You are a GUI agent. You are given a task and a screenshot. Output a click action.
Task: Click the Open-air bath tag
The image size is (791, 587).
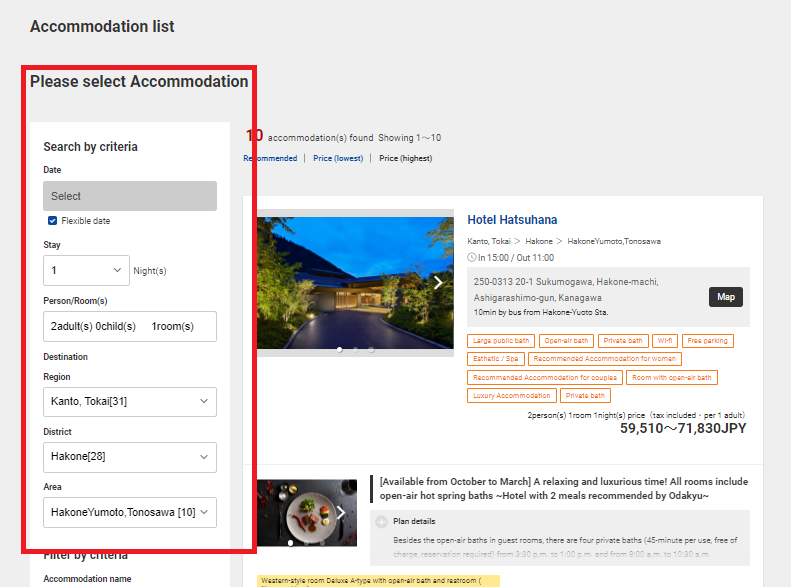[x=567, y=341]
